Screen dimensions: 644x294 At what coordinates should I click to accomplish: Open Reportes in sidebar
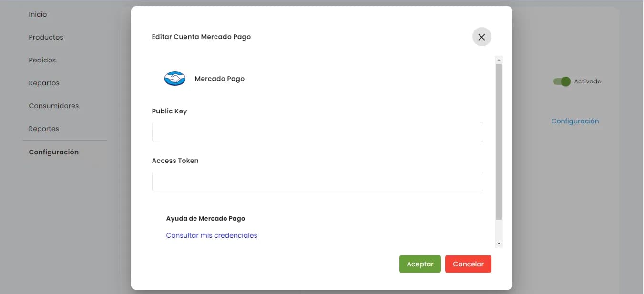click(x=44, y=129)
